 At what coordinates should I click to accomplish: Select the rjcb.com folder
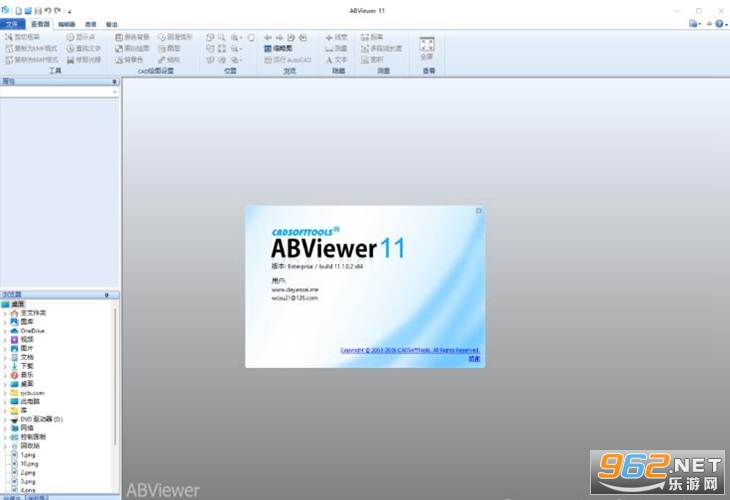point(28,393)
